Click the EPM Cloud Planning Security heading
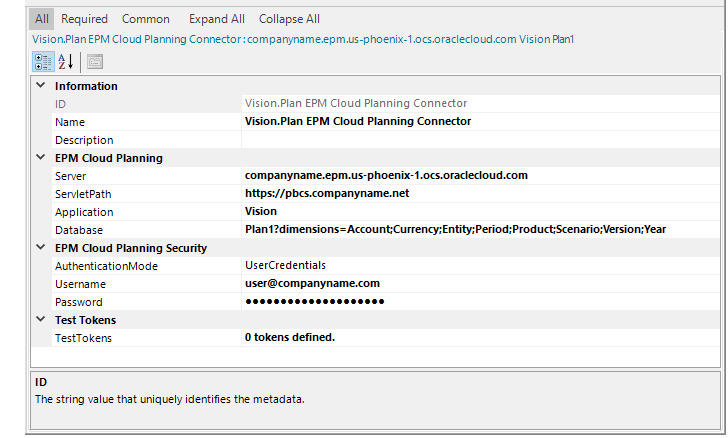Screen dimensions: 728x438 coord(130,248)
